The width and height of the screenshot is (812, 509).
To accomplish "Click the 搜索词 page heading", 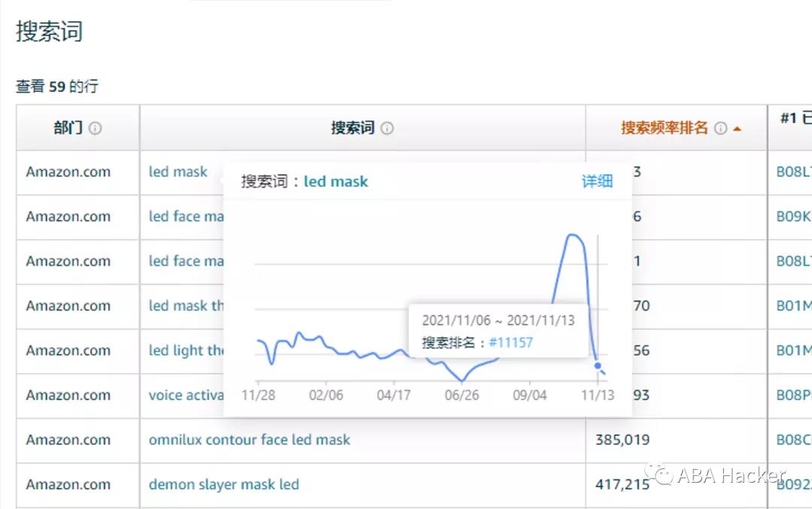I will point(49,31).
